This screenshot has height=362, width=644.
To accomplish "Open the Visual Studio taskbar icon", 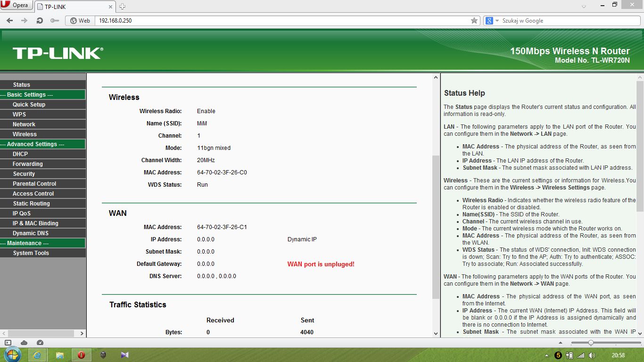I will (x=124, y=355).
